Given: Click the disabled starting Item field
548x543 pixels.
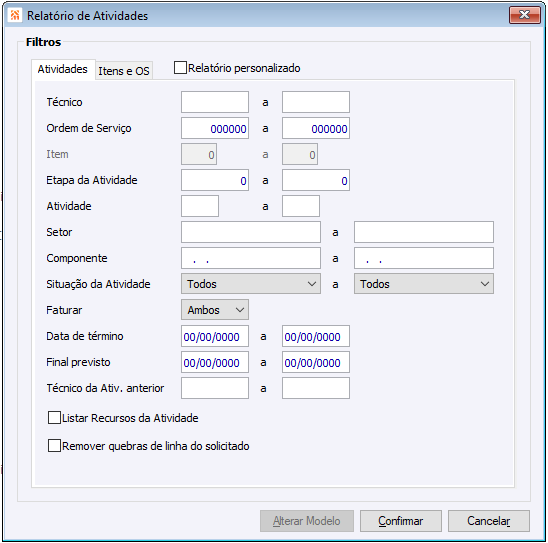Looking at the screenshot, I should click(199, 154).
